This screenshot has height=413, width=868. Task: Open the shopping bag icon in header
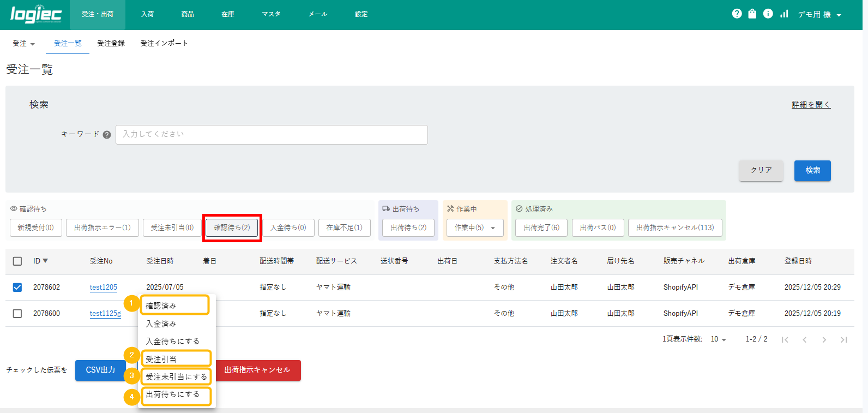coord(752,14)
